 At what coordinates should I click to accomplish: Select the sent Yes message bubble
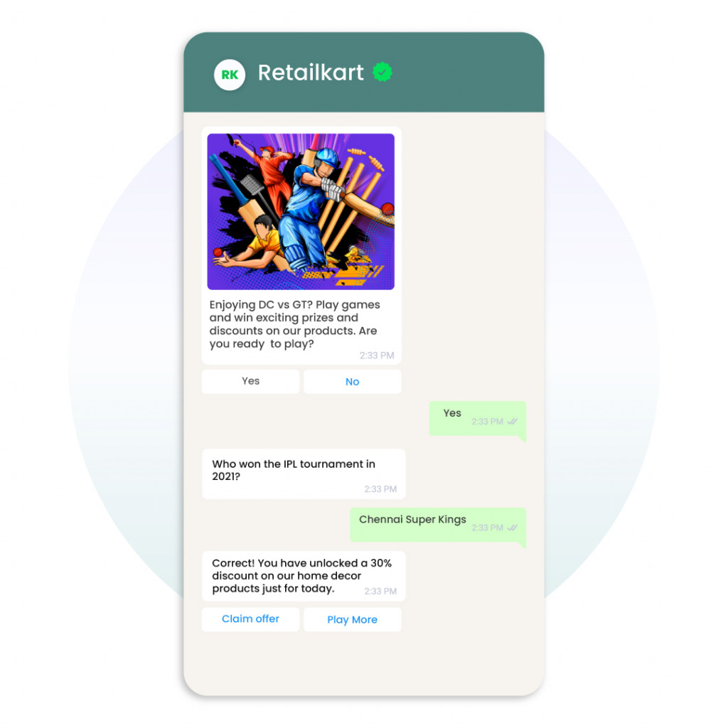tap(478, 418)
